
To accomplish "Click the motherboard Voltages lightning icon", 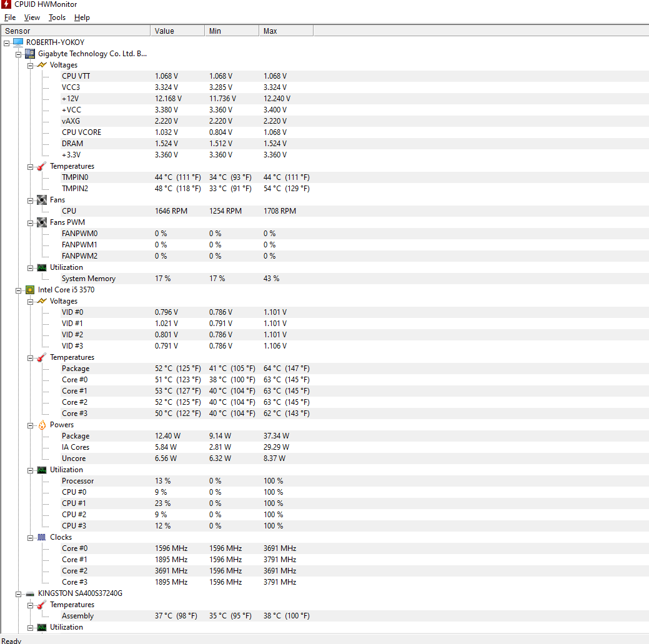I will (42, 65).
